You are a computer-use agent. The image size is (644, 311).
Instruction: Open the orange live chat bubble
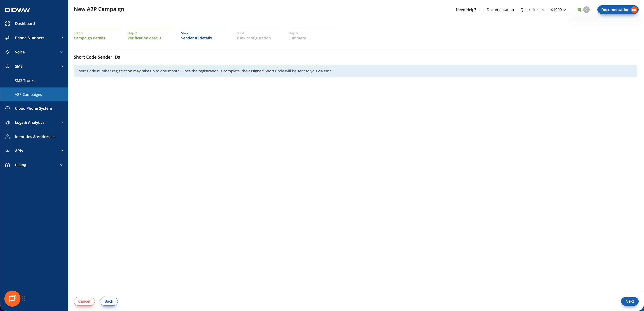pos(12,298)
